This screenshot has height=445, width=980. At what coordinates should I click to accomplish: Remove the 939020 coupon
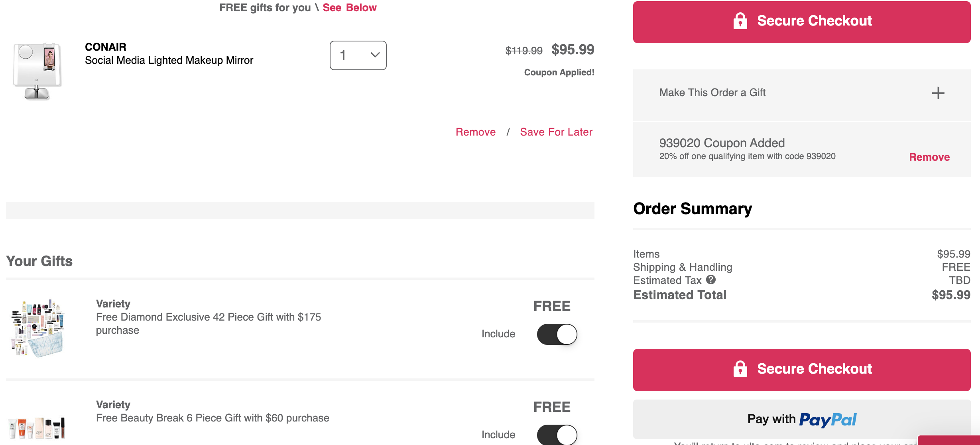[x=929, y=157]
